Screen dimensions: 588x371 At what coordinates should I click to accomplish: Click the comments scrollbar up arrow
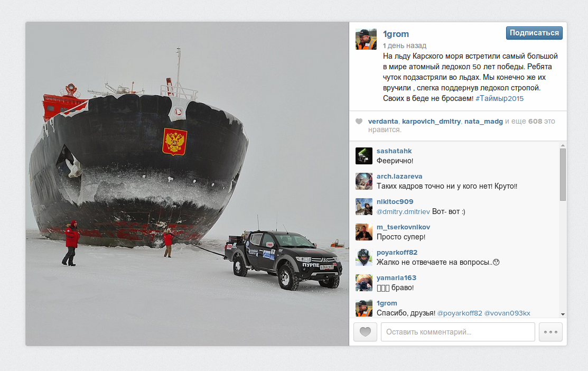(563, 145)
